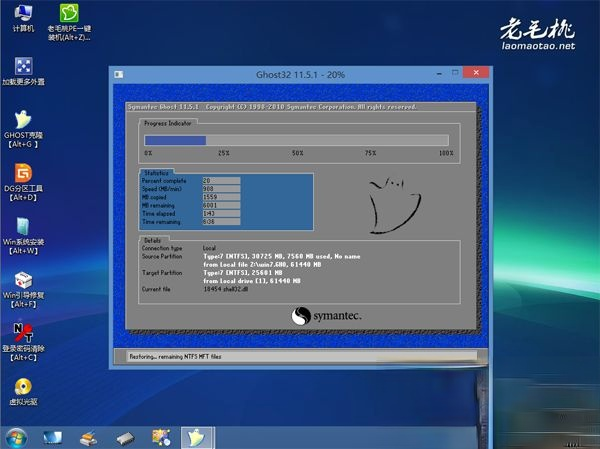The image size is (600, 449).
Task: Open the 计算机 desktop icon
Action: tap(23, 18)
